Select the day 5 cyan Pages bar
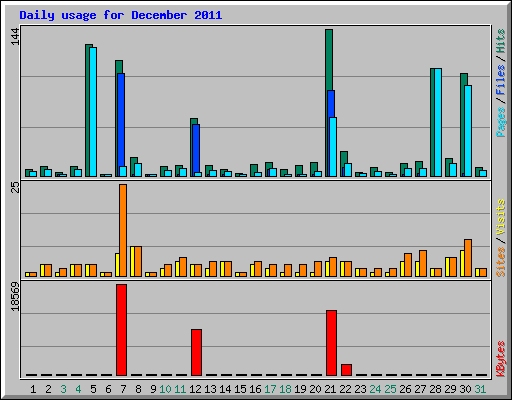 93,112
